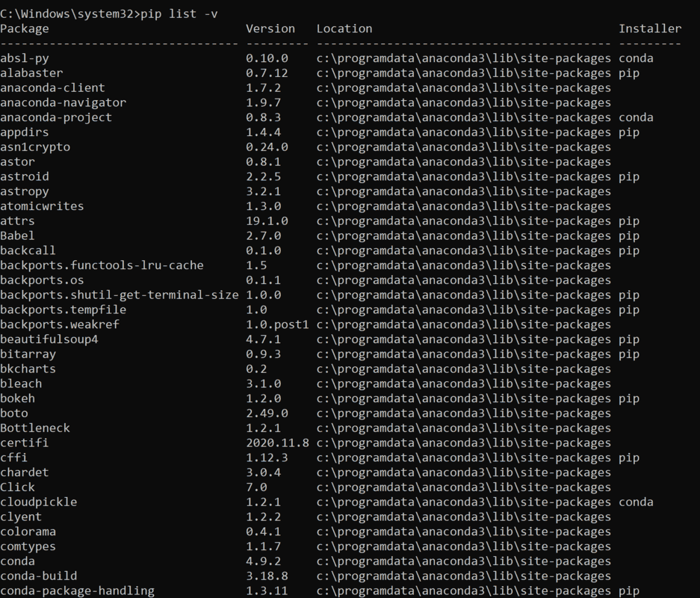Screen dimensions: 700x598
Task: Click the Babel package name
Action: 17,235
